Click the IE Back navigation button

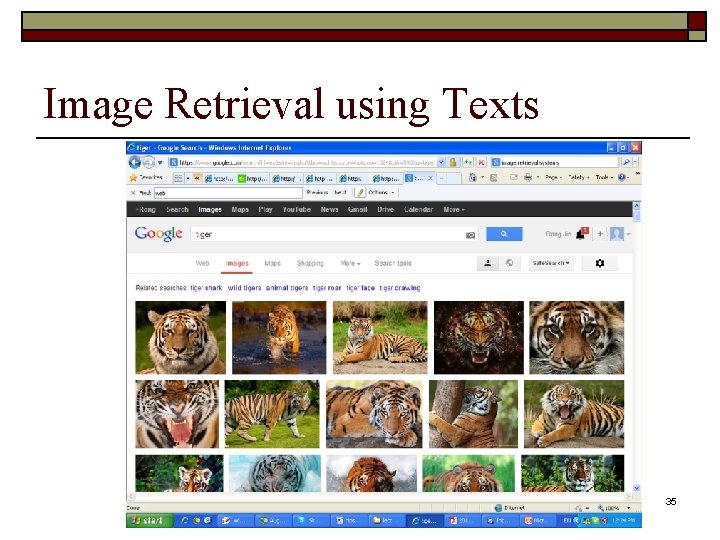pos(135,162)
